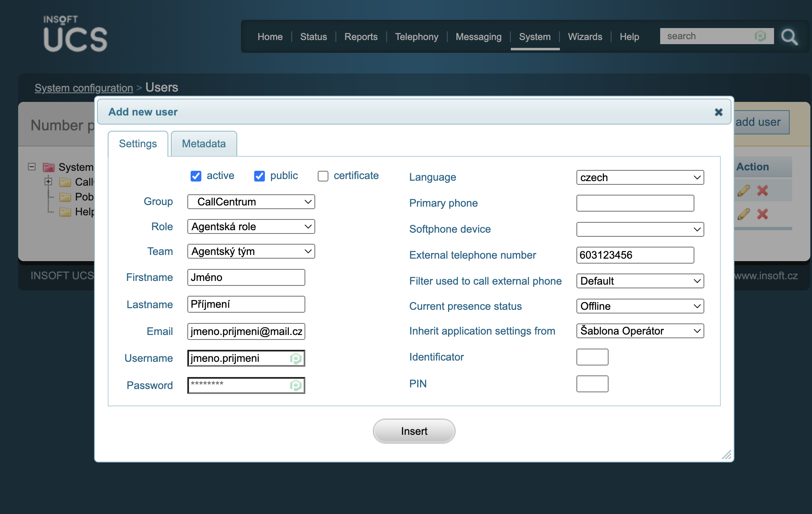
Task: Collapse the System tree node
Action: tap(32, 167)
